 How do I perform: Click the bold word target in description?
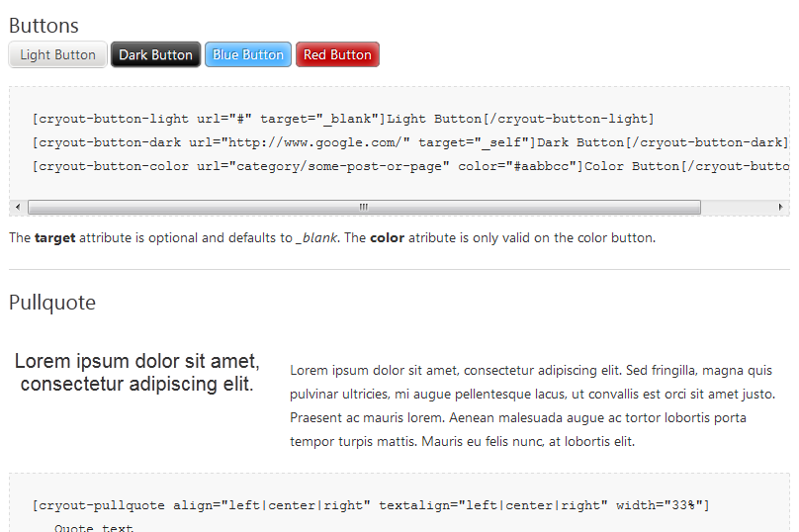click(x=55, y=238)
